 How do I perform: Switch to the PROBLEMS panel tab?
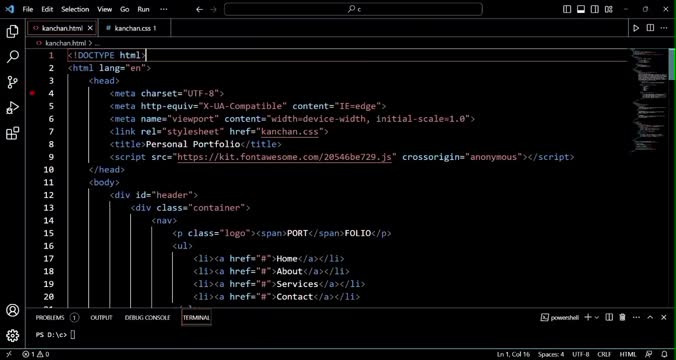(x=50, y=318)
